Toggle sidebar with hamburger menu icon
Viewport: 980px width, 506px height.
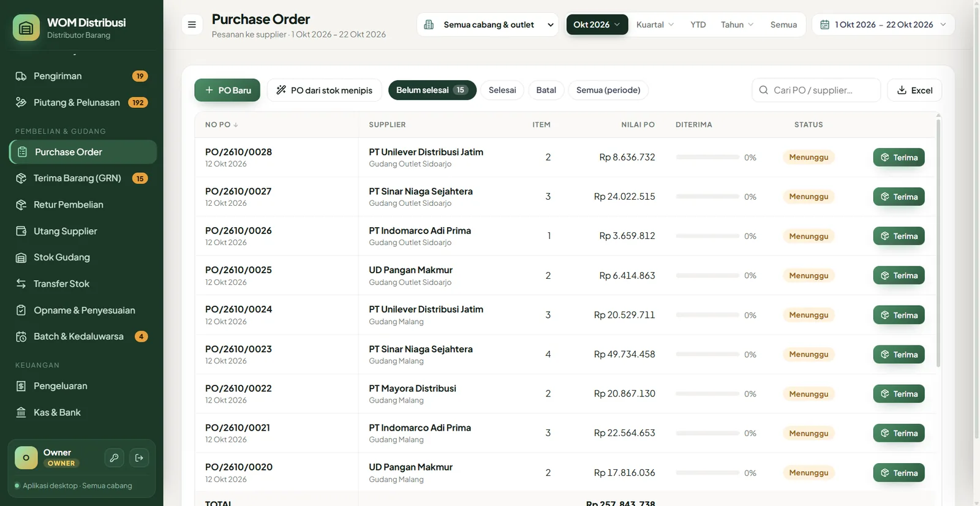coord(192,25)
